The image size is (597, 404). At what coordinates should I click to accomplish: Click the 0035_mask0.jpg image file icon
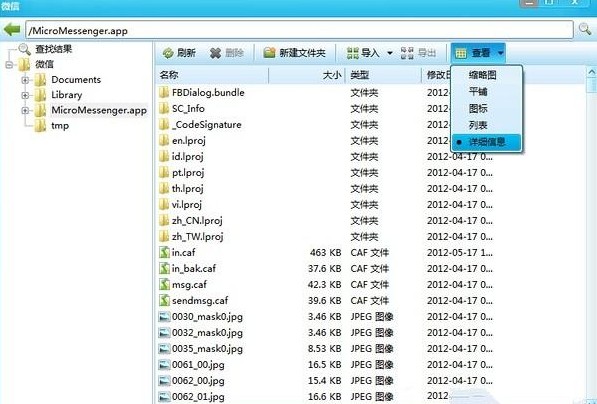164,349
